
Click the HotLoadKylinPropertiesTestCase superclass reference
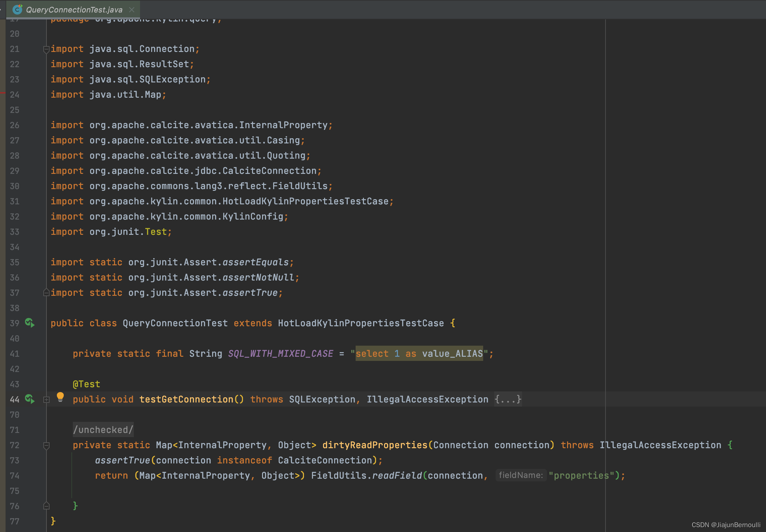[361, 323]
